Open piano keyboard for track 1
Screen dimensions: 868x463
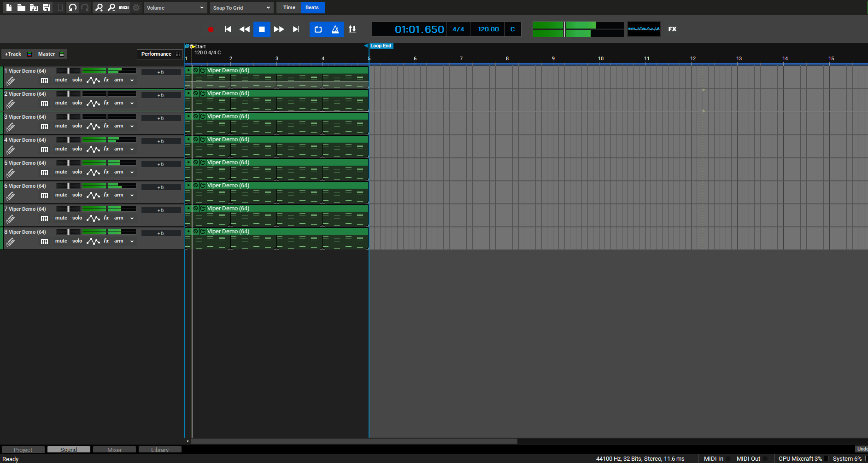pos(44,81)
